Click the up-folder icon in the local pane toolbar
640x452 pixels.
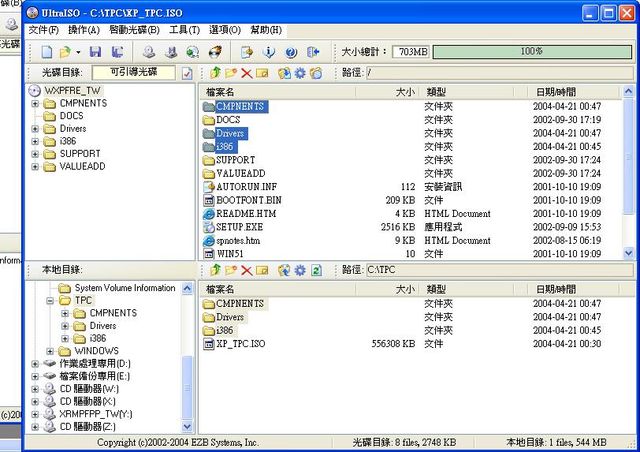point(215,270)
